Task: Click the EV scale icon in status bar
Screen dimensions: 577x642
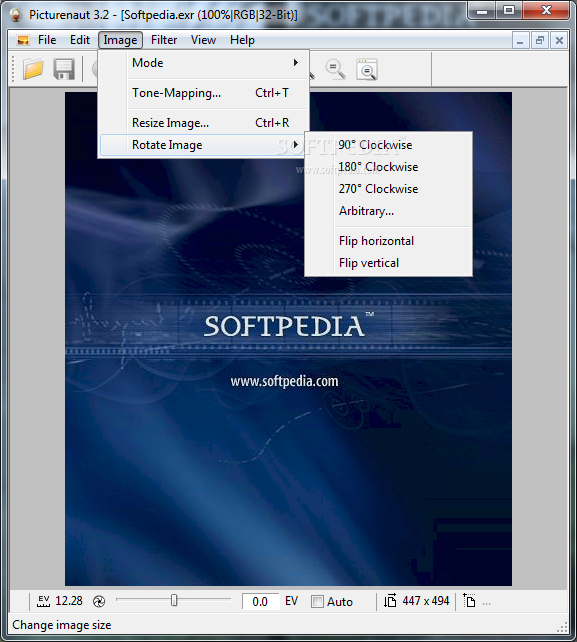Action: 43,601
